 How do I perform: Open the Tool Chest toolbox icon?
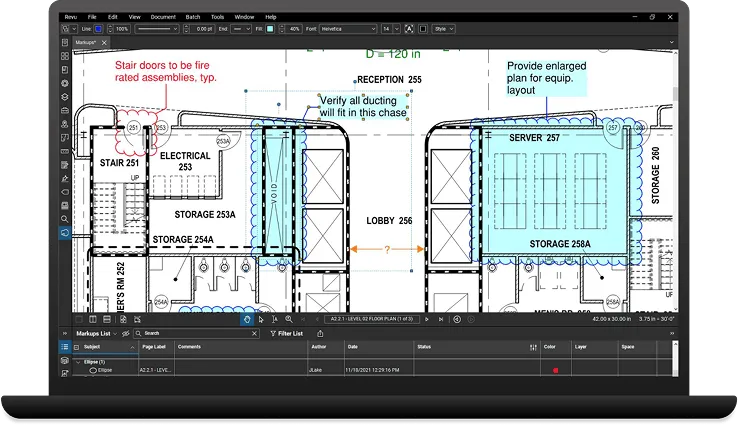pos(65,110)
